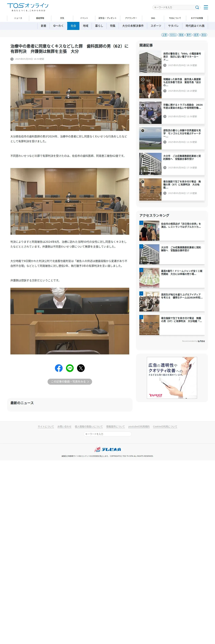Open サタパレ category tab
The width and height of the screenshot is (215, 644).
point(173,26)
